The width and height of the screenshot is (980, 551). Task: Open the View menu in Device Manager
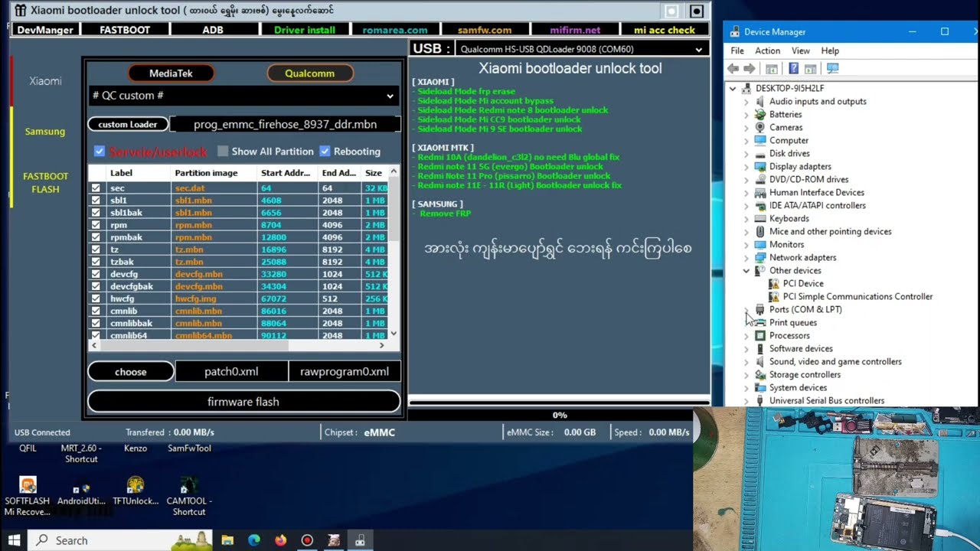[x=801, y=51]
